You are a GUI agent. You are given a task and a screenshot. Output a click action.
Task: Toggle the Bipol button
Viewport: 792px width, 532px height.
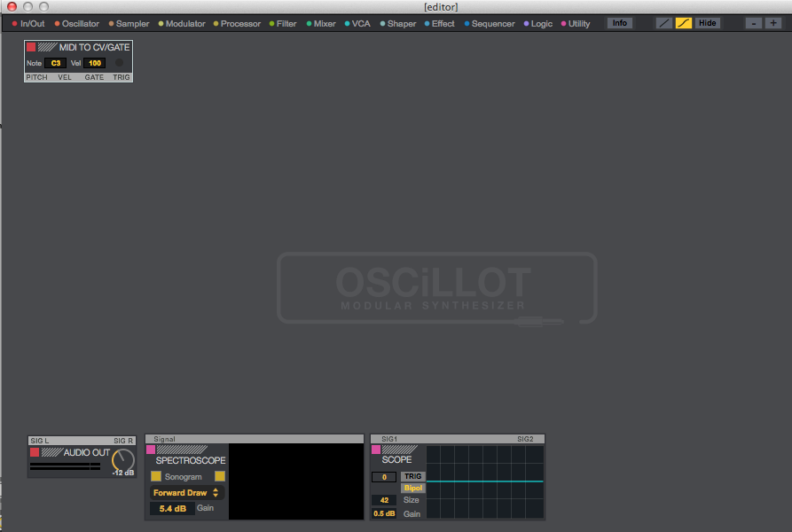413,488
